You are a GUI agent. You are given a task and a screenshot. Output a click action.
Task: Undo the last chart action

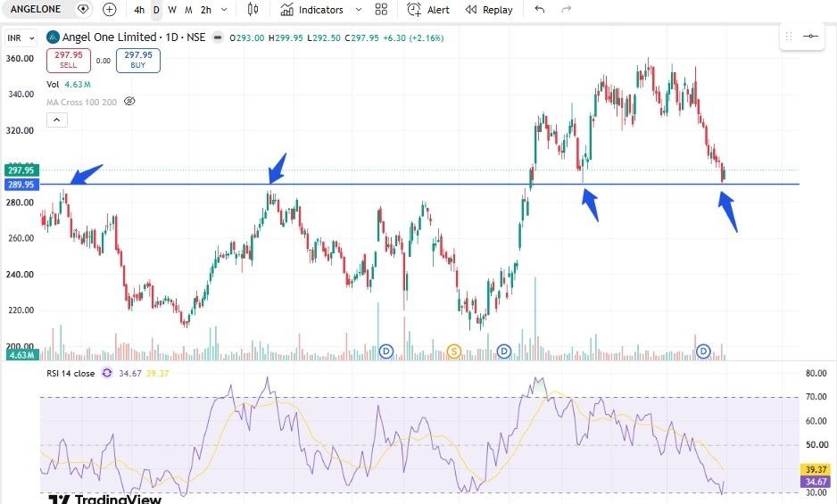point(540,10)
